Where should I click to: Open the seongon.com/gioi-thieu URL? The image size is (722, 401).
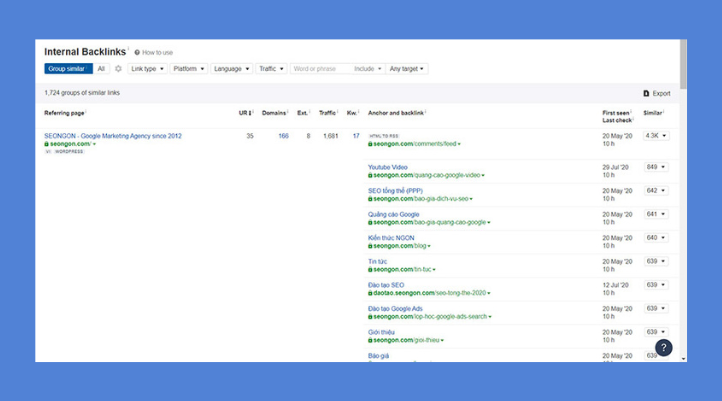click(x=406, y=340)
